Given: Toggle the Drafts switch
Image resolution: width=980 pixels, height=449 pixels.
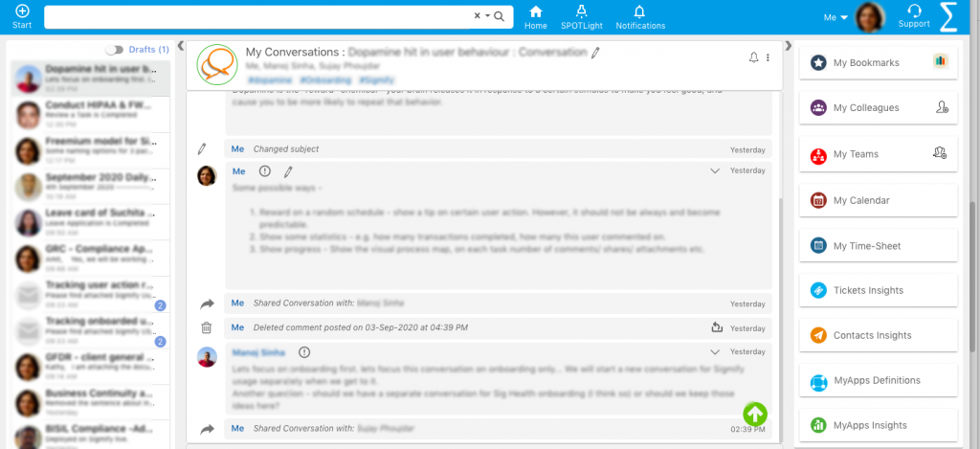Looking at the screenshot, I should (x=115, y=49).
